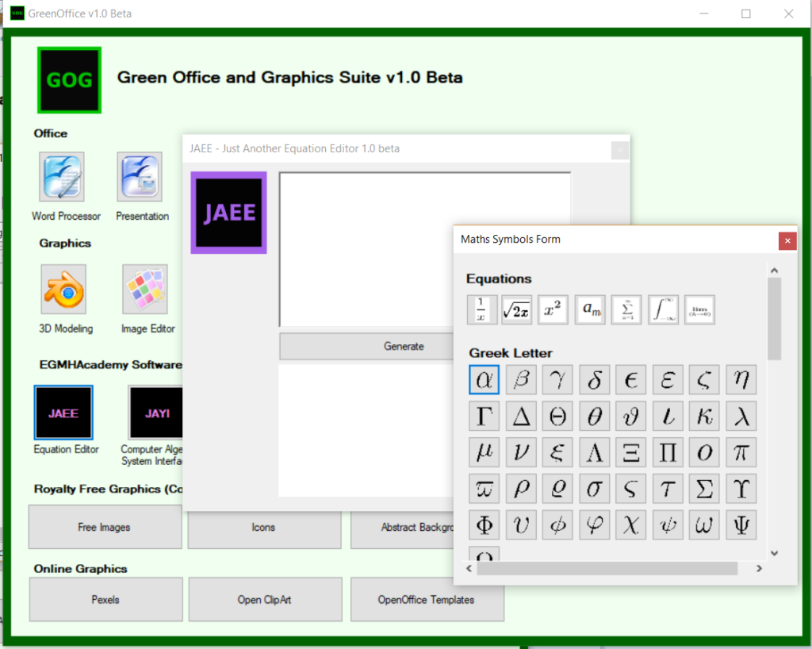Click the horizontal scroll-right arrow
812x649 pixels.
tap(759, 568)
